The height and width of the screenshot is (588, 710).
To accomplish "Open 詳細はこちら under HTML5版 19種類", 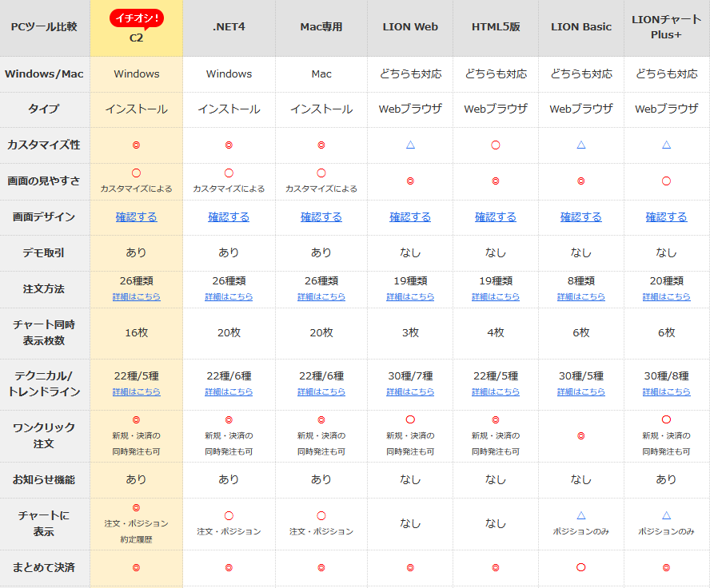I will click(x=496, y=296).
